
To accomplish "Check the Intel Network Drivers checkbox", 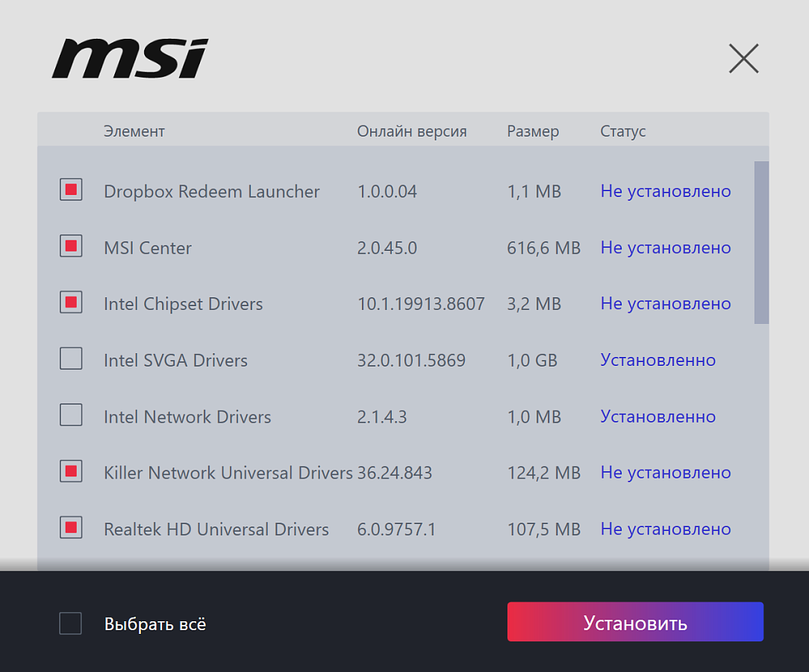I will pos(71,414).
